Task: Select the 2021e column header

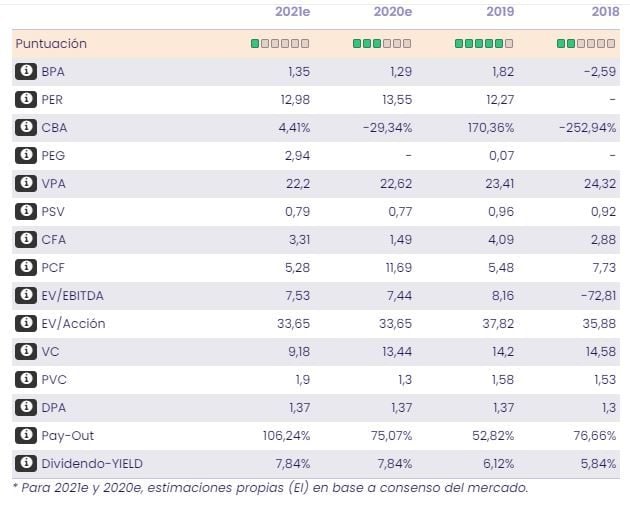Action: [x=292, y=12]
